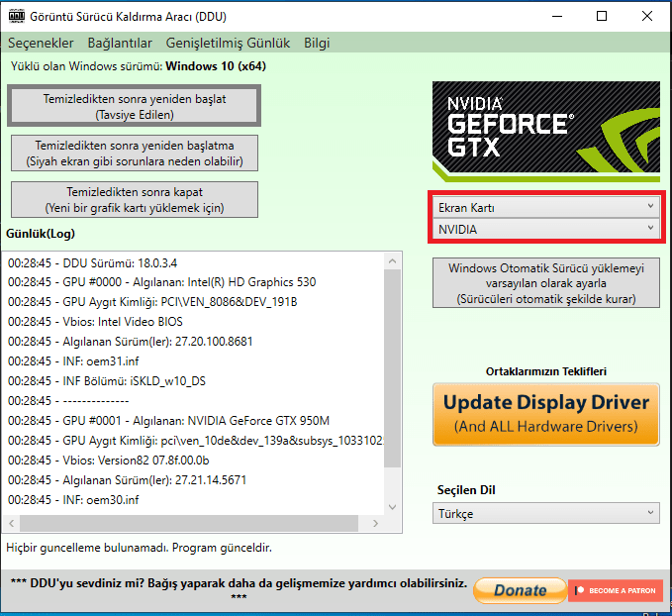Select log line pci\ven_10de&dev_139a
Screen dimensions: 672x616
(x=195, y=441)
